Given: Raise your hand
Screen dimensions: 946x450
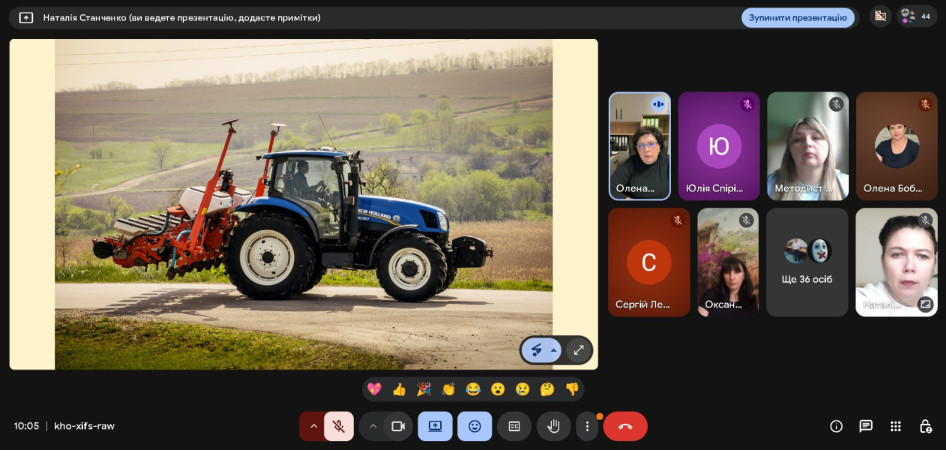Looking at the screenshot, I should coord(553,426).
